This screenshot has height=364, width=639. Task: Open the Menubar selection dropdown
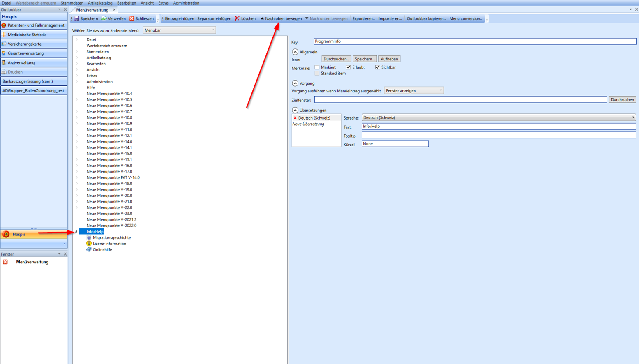(179, 30)
